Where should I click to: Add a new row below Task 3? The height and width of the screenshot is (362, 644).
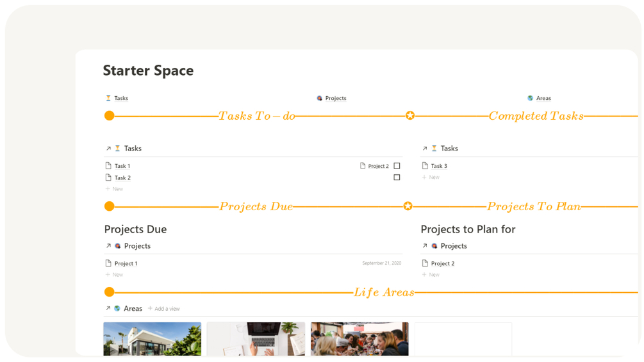coord(431,177)
